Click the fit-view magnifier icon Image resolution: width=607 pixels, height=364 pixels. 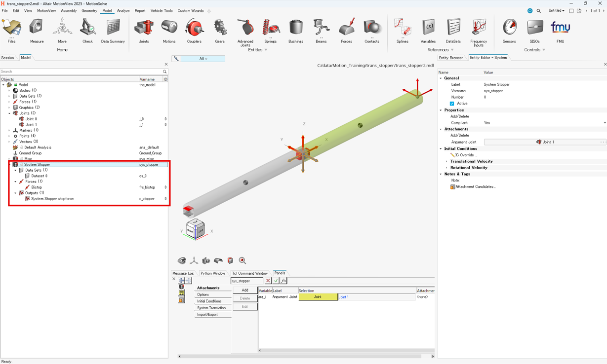point(243,260)
